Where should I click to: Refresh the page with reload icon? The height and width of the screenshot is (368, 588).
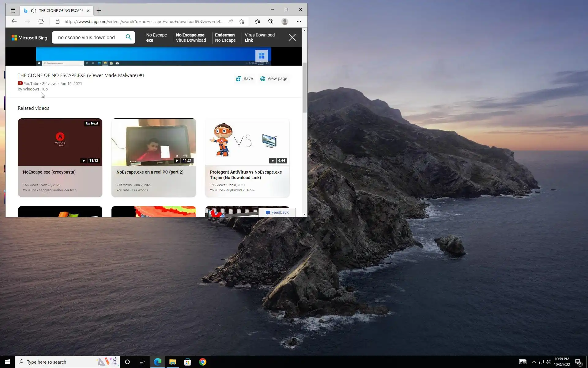click(x=41, y=21)
